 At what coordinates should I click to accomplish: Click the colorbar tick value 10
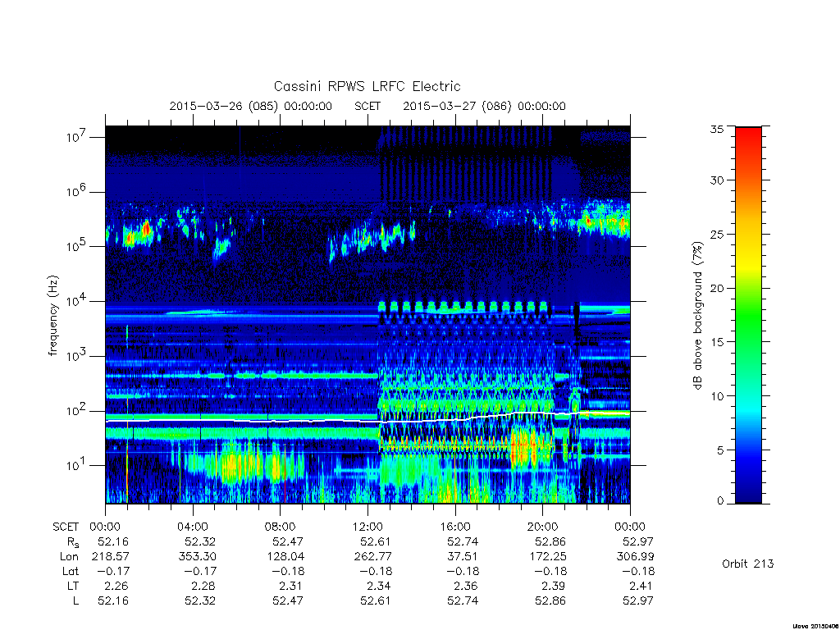click(716, 396)
